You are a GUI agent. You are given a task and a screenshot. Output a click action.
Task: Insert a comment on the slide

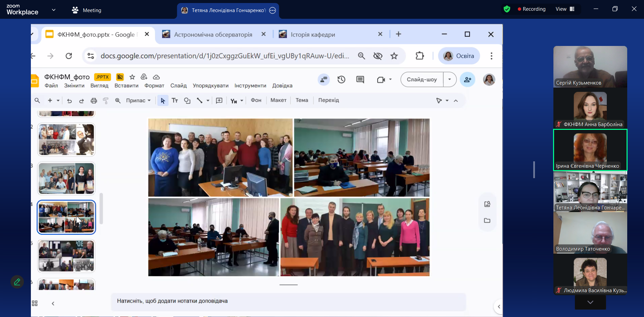219,101
